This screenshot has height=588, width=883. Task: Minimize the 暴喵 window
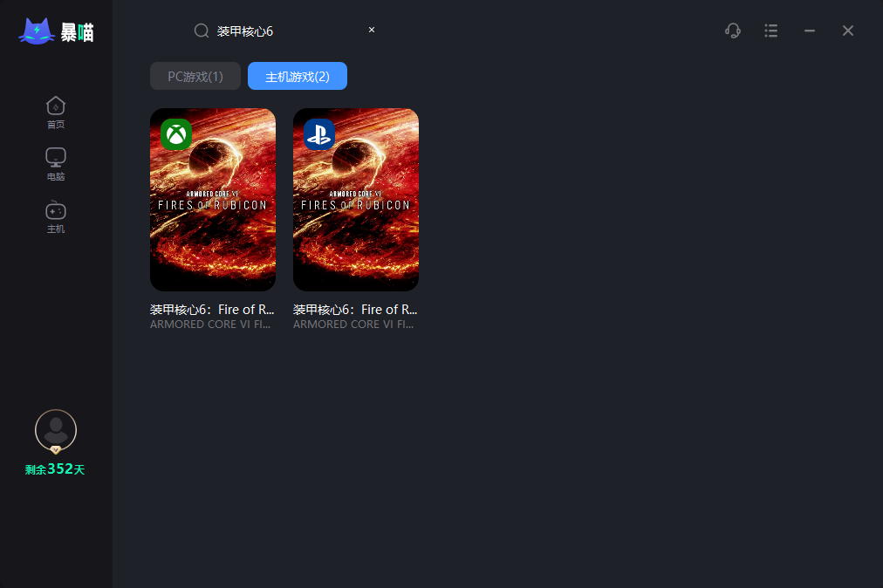tap(809, 31)
